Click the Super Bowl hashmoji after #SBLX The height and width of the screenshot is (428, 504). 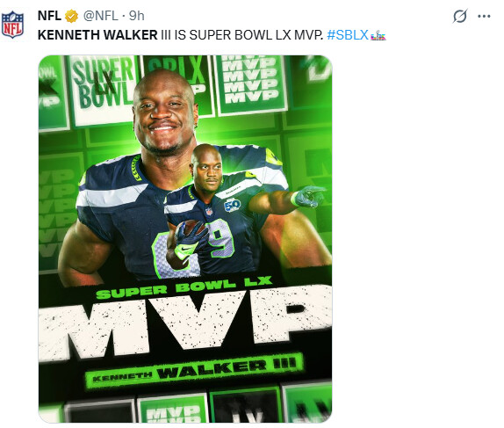[x=378, y=35]
